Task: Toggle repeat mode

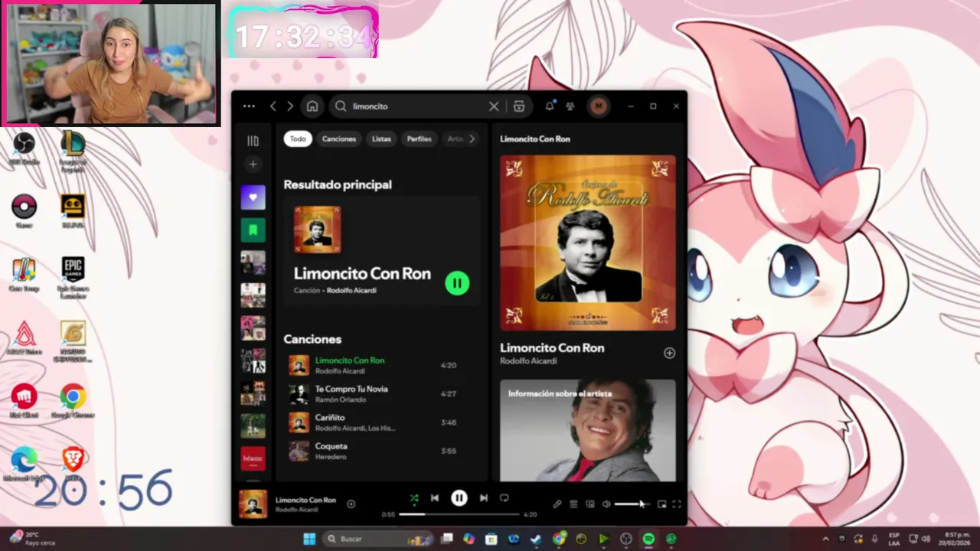Action: (504, 497)
